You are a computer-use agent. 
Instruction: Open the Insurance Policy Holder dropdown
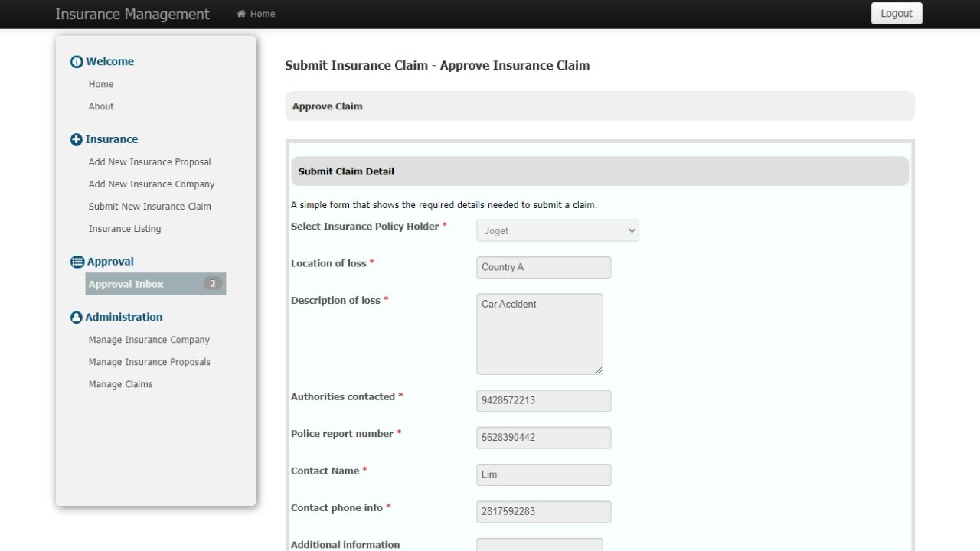pos(557,230)
